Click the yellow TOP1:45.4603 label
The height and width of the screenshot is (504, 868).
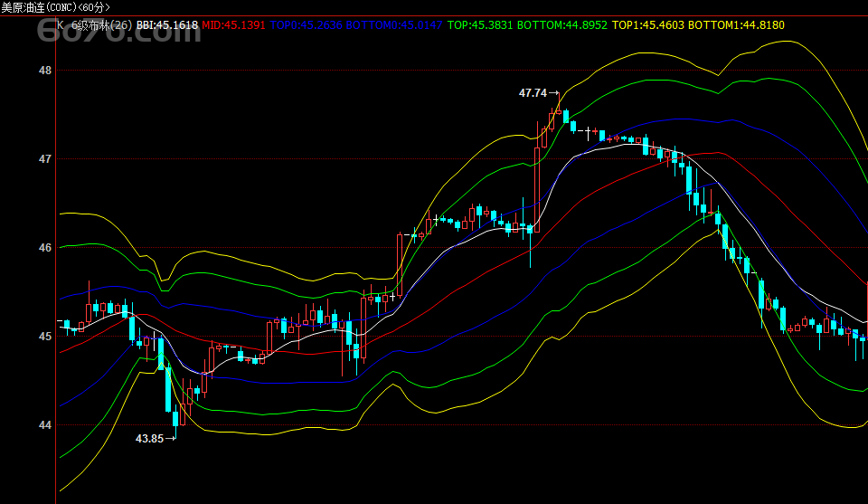click(x=648, y=25)
